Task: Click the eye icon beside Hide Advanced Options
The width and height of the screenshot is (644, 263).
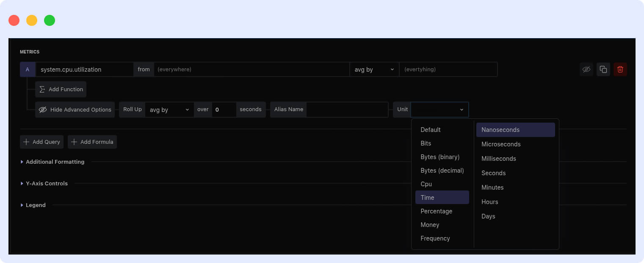Action: [x=43, y=109]
